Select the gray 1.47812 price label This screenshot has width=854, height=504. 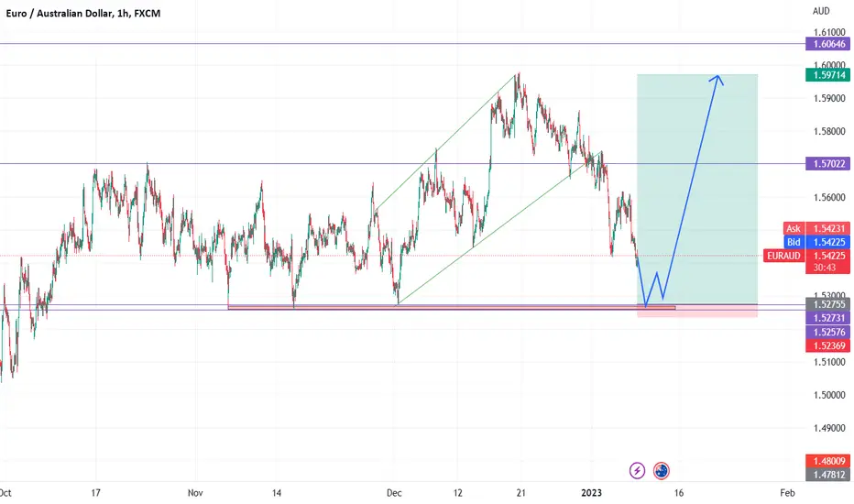[x=828, y=475]
